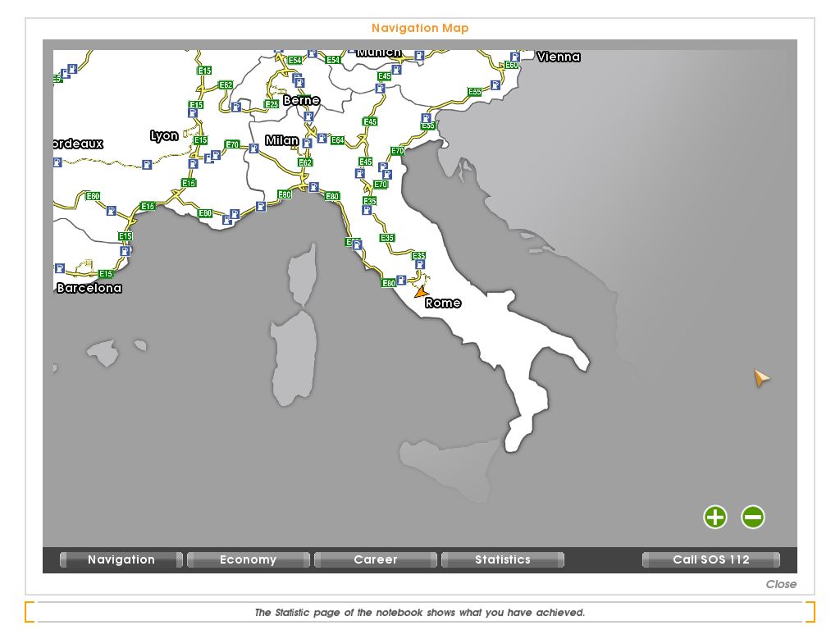The image size is (840, 630).
Task: Show the Statistics page
Action: (x=502, y=559)
